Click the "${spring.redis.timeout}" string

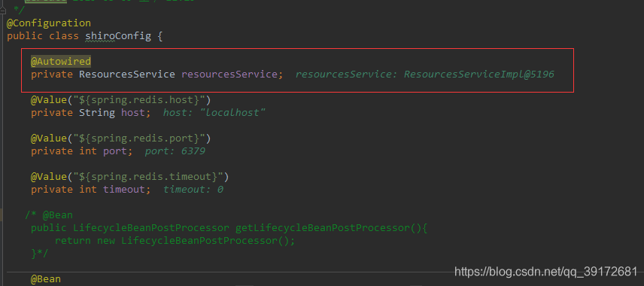[148, 177]
